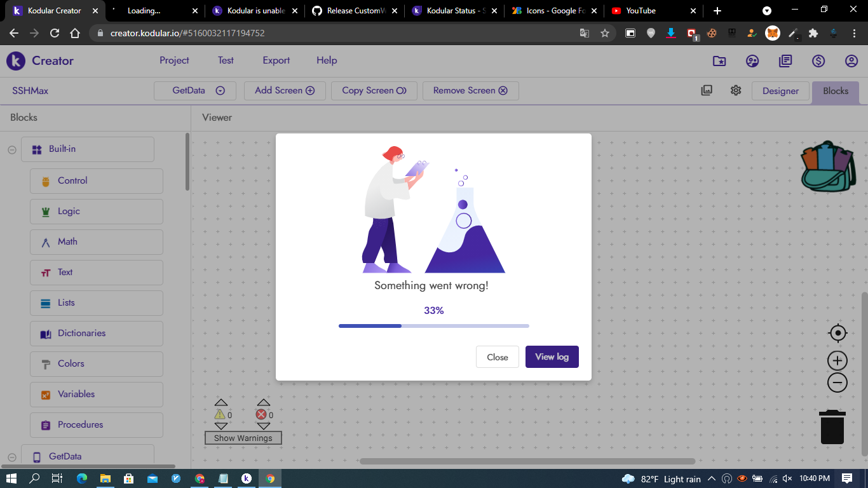This screenshot has width=868, height=488.
Task: Open the Logic blocks drawer
Action: (x=97, y=211)
